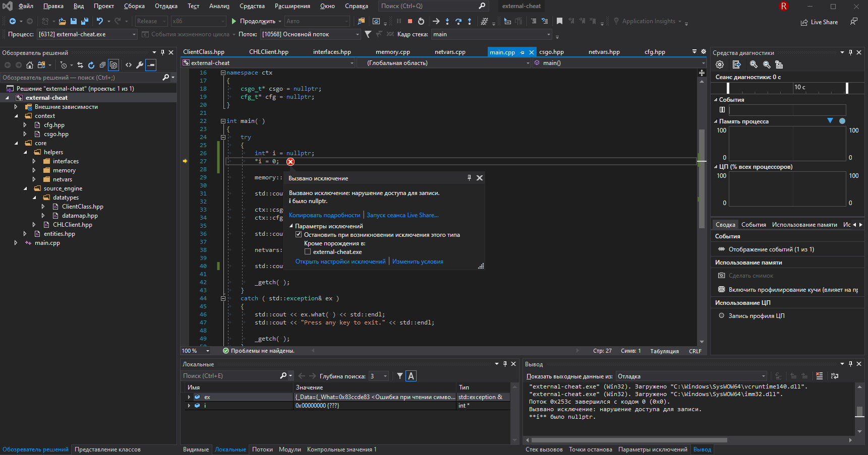Click the Output panel horizontal scrollbar
The height and width of the screenshot is (455, 868).
pyautogui.click(x=628, y=440)
